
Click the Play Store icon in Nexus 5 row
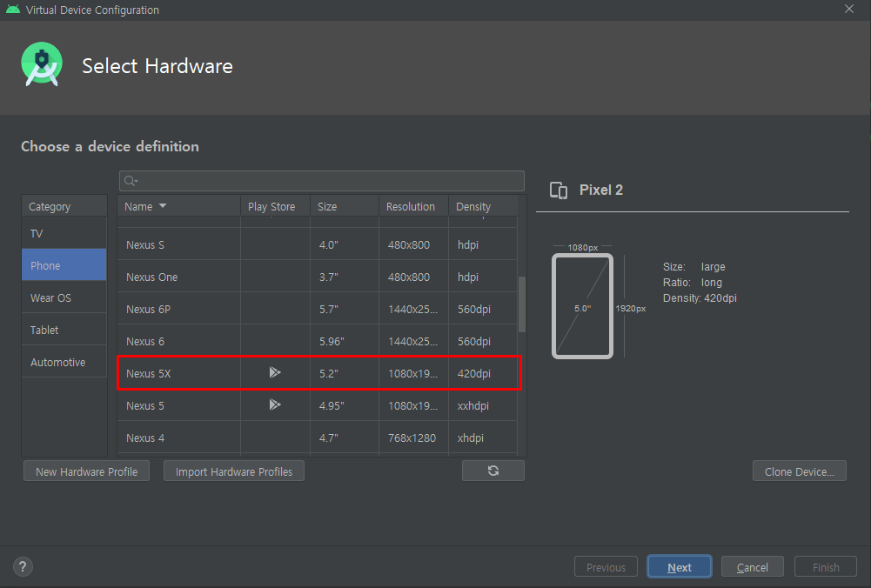275,404
